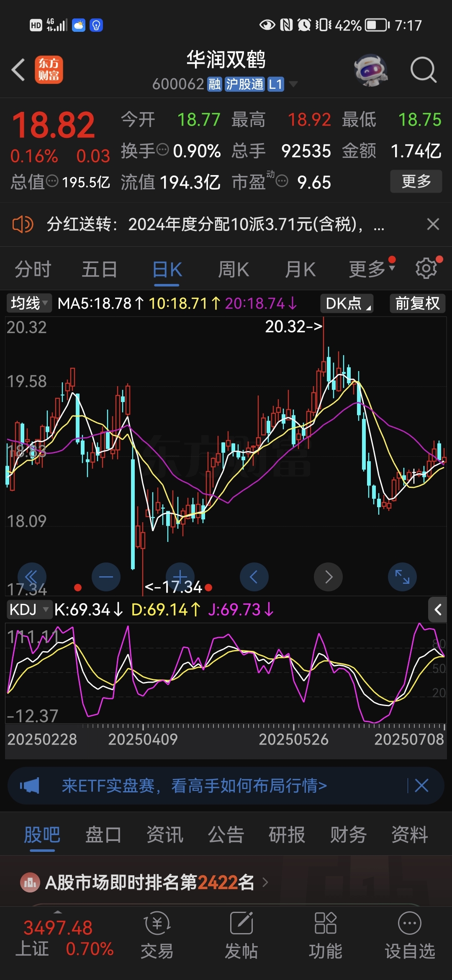The width and height of the screenshot is (452, 980).
Task: Expand stock title dropdown arrow
Action: 294,84
